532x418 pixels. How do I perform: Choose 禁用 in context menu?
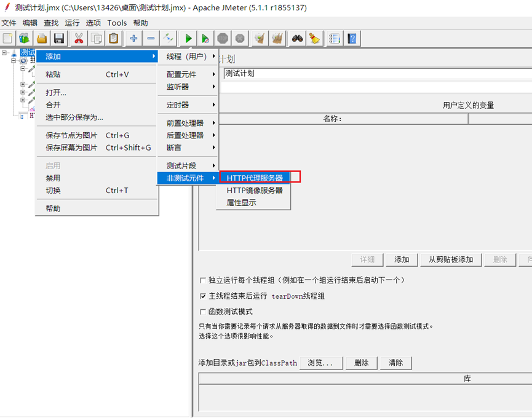pyautogui.click(x=97, y=178)
